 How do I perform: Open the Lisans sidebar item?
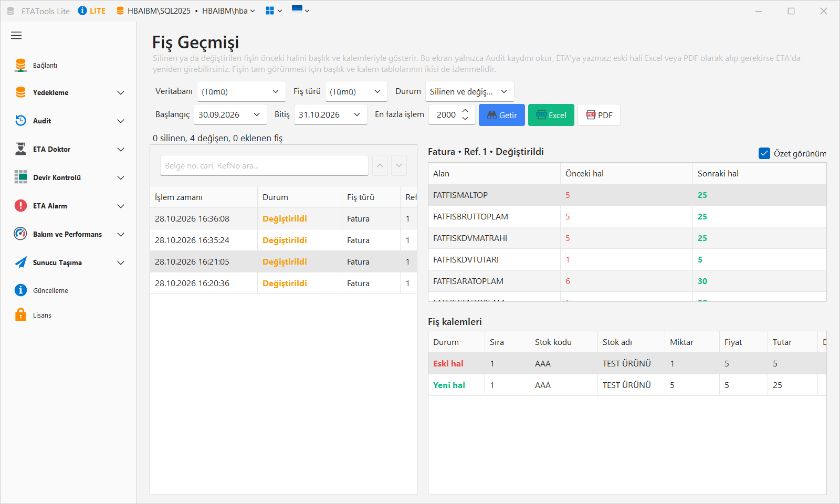[x=68, y=315]
